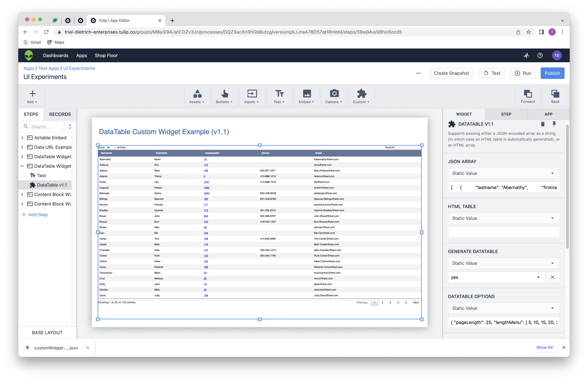Open JSON Array Static Value dropdown
The width and height of the screenshot is (588, 381).
(x=504, y=173)
